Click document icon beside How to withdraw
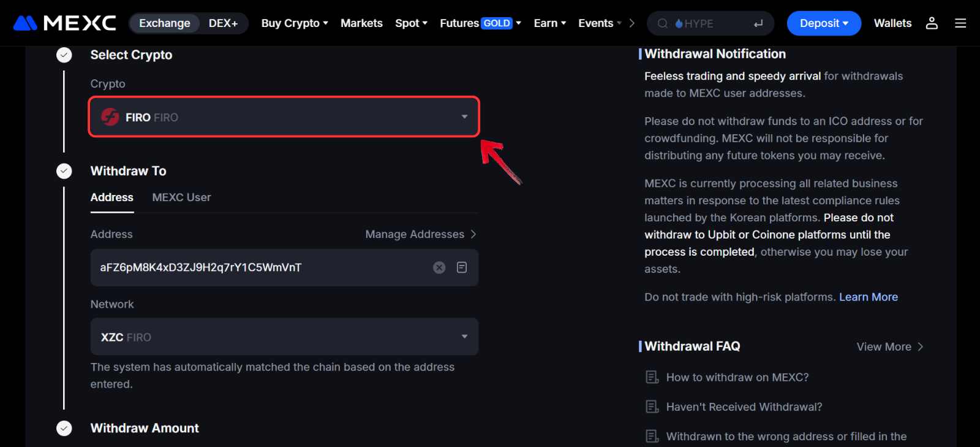The width and height of the screenshot is (980, 447). [652, 377]
